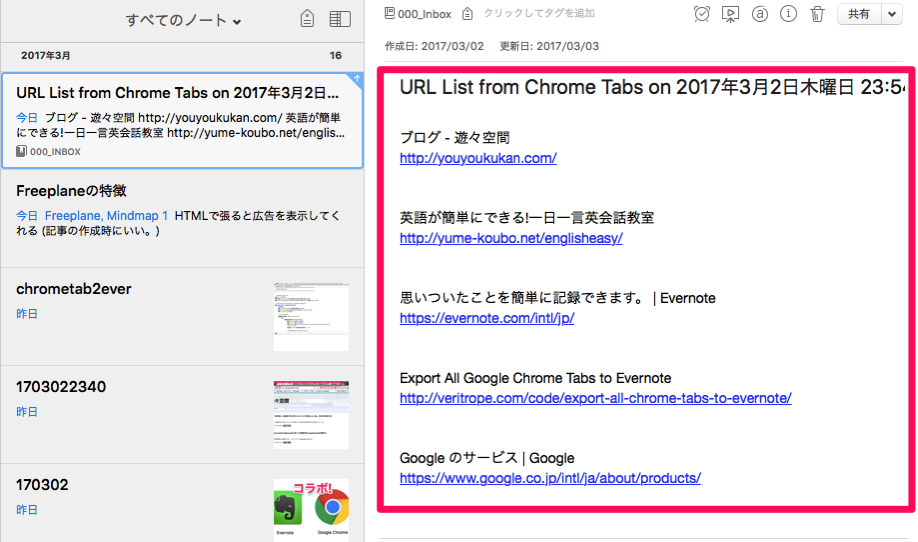Click Freeplane, Mindmap 1 tags in note list
Viewport: 918px width, 542px height.
(106, 215)
